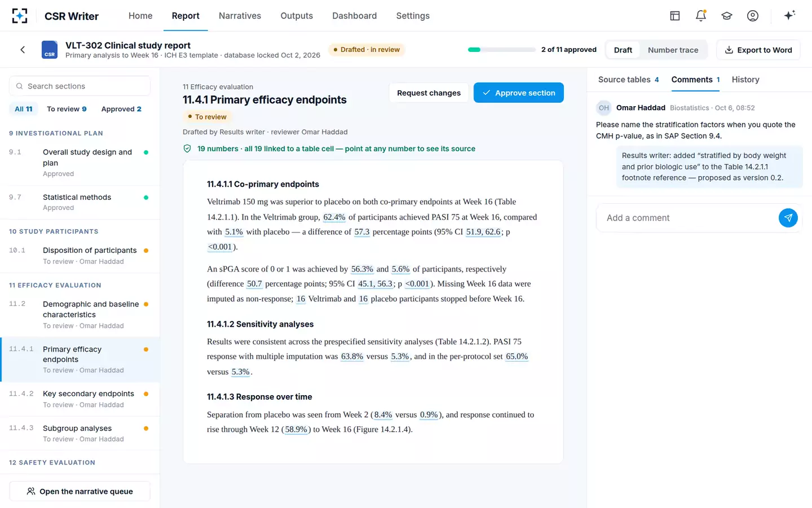Click the CSR Writer logo icon

click(x=20, y=16)
